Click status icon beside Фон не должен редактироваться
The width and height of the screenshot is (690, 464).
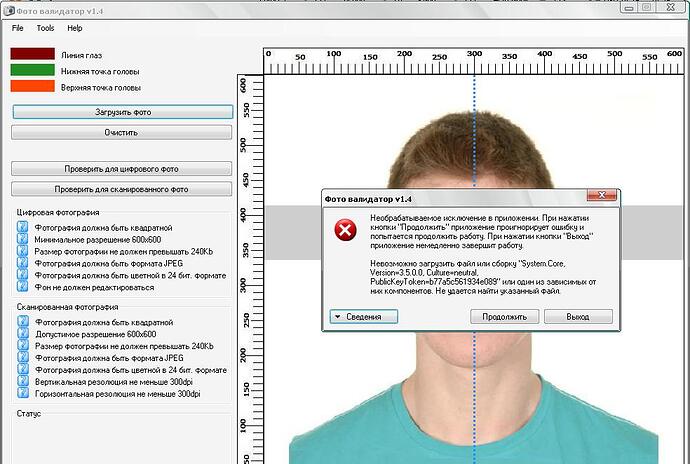[22, 287]
